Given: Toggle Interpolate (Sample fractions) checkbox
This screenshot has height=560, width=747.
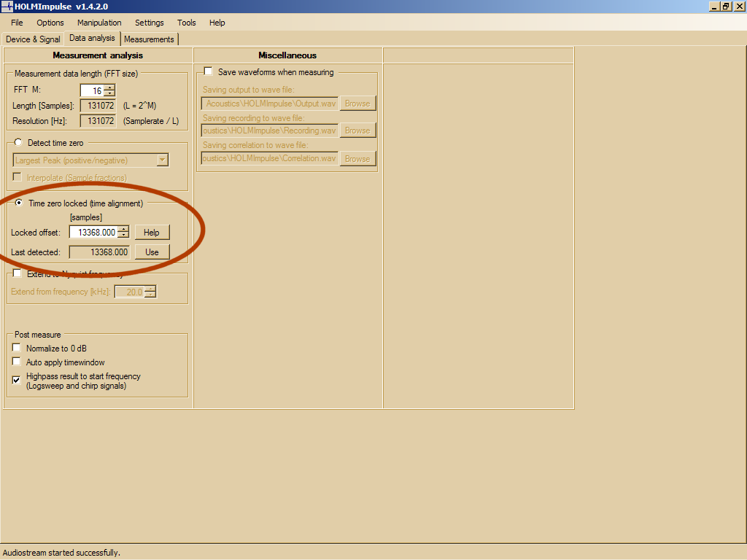Looking at the screenshot, I should pyautogui.click(x=18, y=177).
